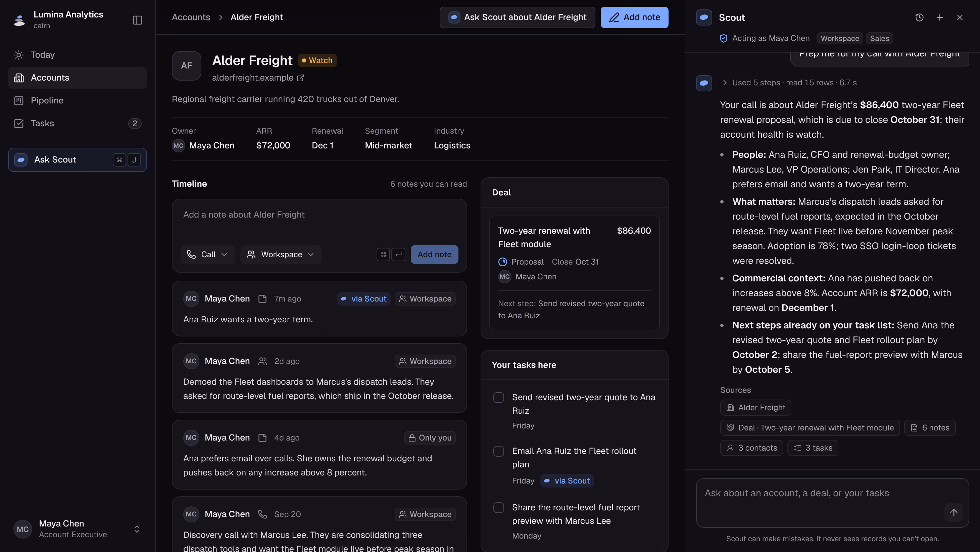
Task: Click the note icon on the 7m ago entry
Action: 262,299
